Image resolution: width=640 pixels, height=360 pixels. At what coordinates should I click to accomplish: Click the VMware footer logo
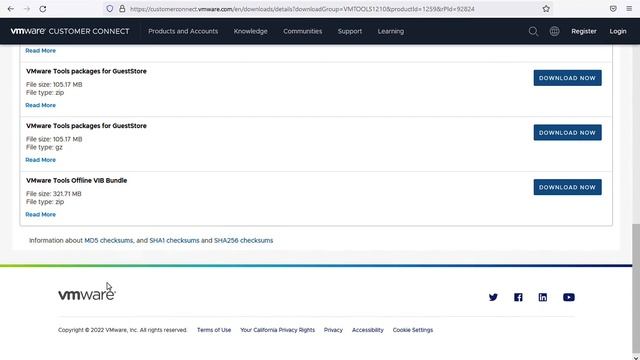click(87, 294)
